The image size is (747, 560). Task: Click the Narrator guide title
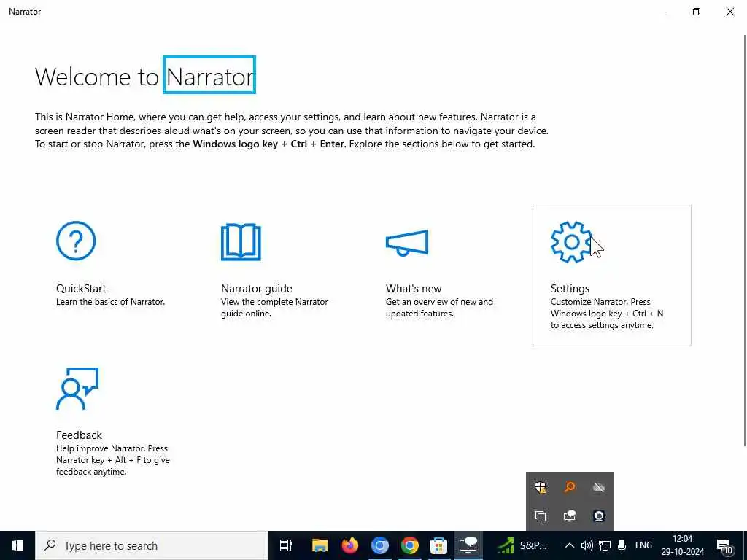pos(256,289)
